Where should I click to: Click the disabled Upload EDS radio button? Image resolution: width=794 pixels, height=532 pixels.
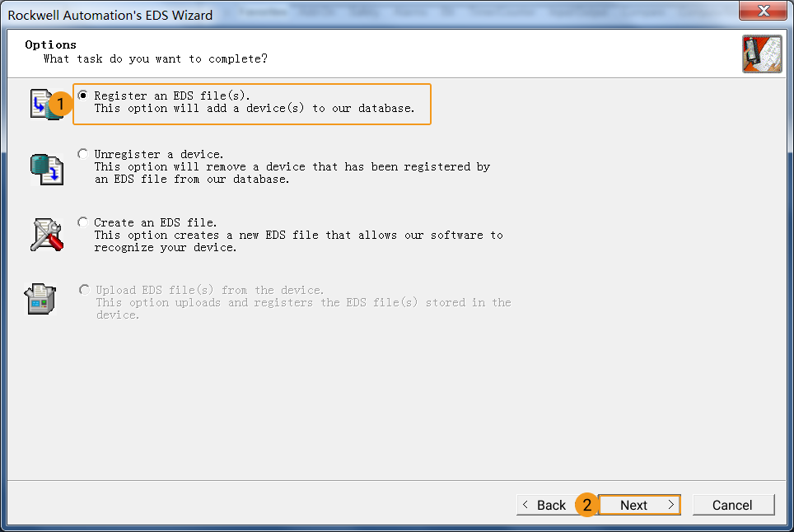[83, 289]
